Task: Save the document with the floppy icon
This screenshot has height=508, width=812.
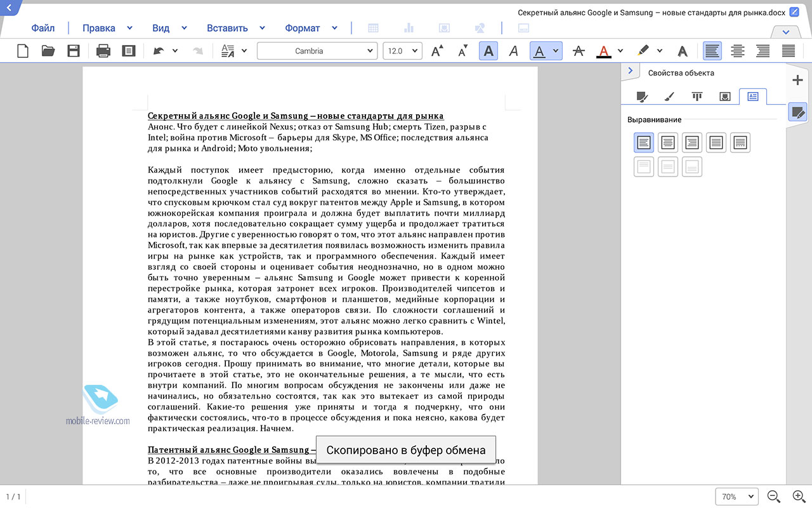Action: pyautogui.click(x=74, y=51)
